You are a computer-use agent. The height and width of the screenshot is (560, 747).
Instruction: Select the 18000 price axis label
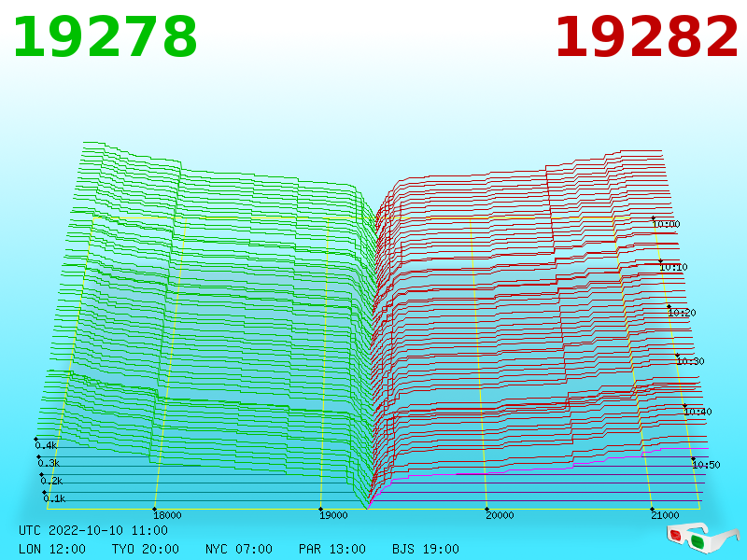coord(167,515)
